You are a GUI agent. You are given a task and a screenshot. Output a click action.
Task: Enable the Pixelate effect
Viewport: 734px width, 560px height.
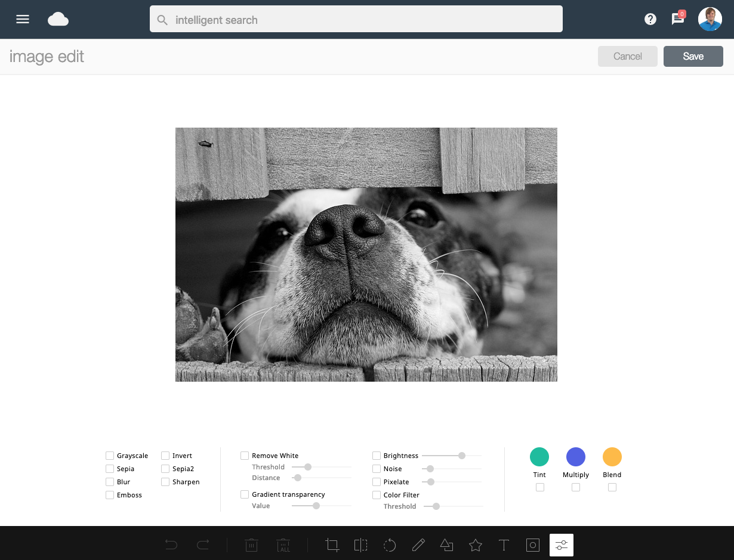point(376,481)
